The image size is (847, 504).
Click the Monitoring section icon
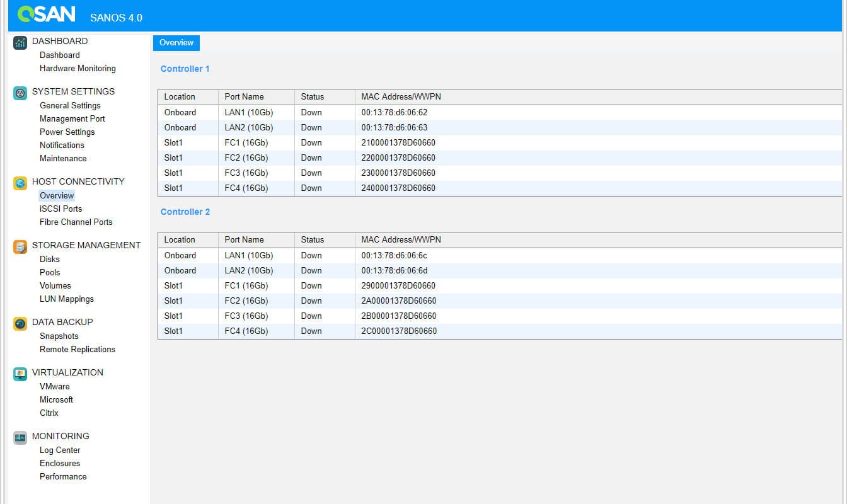(20, 438)
